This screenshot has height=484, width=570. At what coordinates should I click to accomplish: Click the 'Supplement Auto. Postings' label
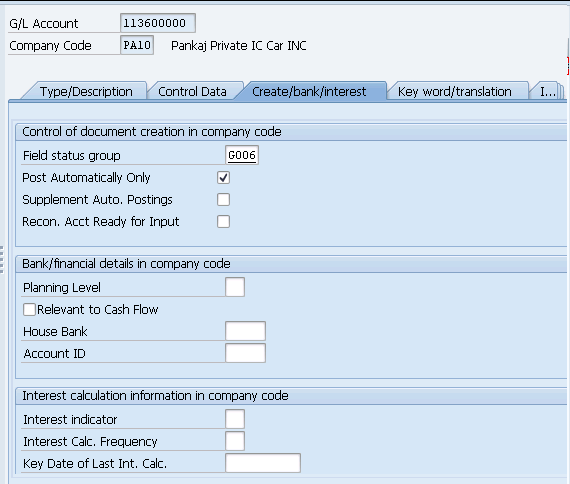97,200
